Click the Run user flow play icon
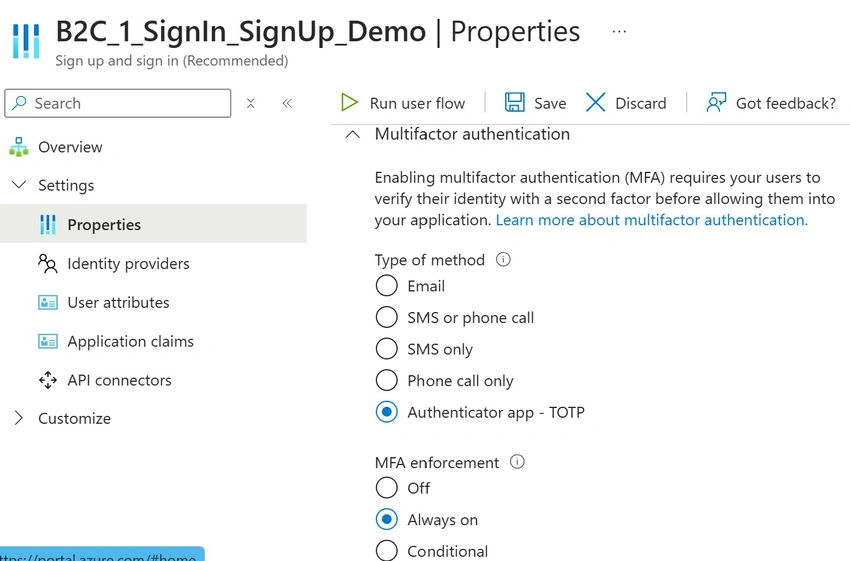 (349, 102)
